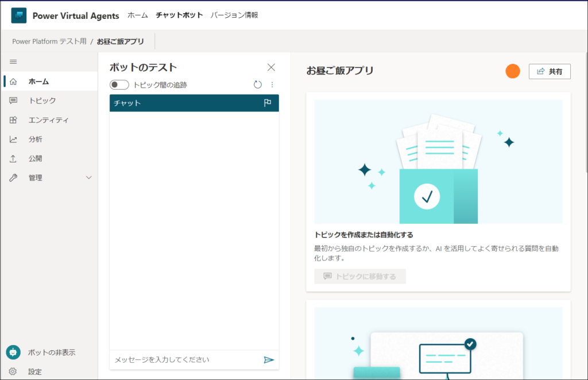Click the page vertical scrollbar
The height and width of the screenshot is (380, 588).
coord(586,113)
